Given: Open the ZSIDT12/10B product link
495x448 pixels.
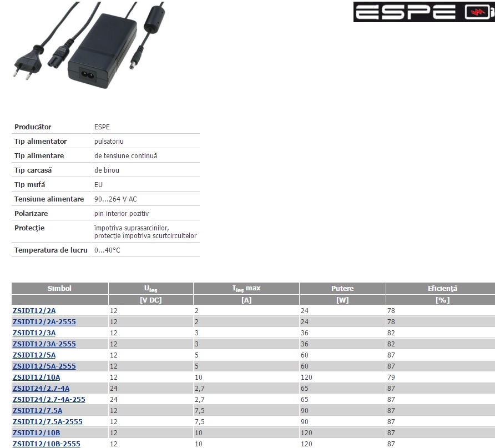Looking at the screenshot, I should (36, 433).
